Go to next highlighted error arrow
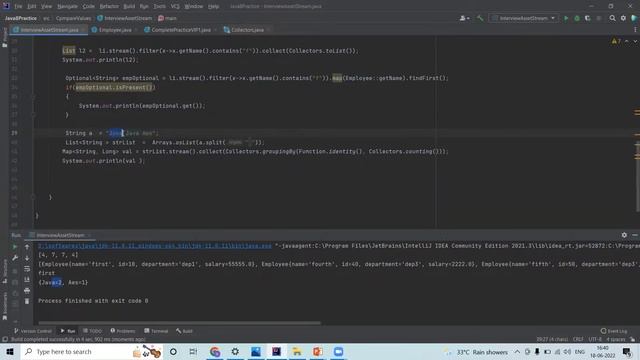 pos(635,41)
